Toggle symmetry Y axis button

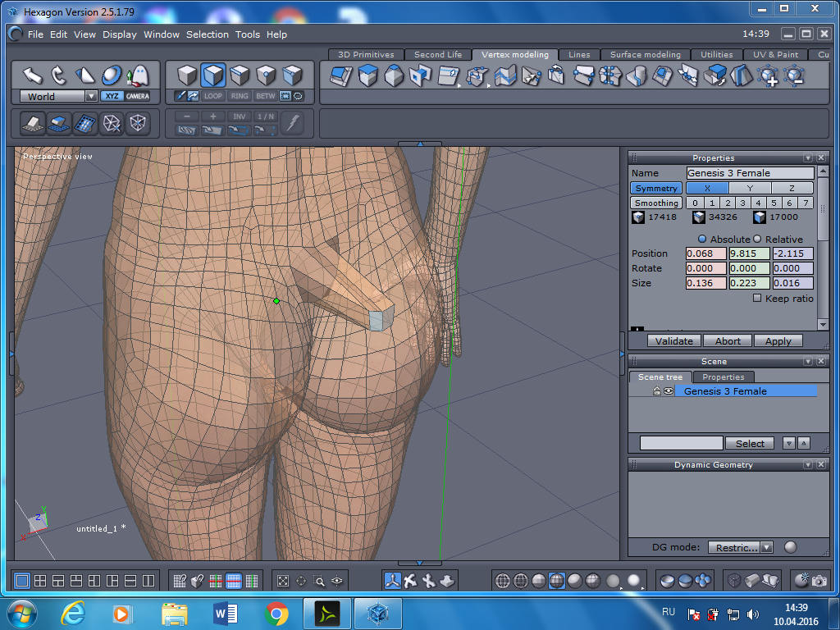[750, 188]
